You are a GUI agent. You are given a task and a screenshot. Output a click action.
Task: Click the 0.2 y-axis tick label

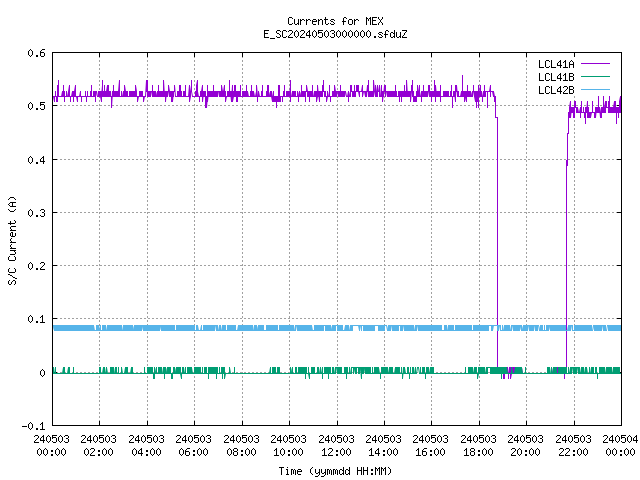coord(36,266)
